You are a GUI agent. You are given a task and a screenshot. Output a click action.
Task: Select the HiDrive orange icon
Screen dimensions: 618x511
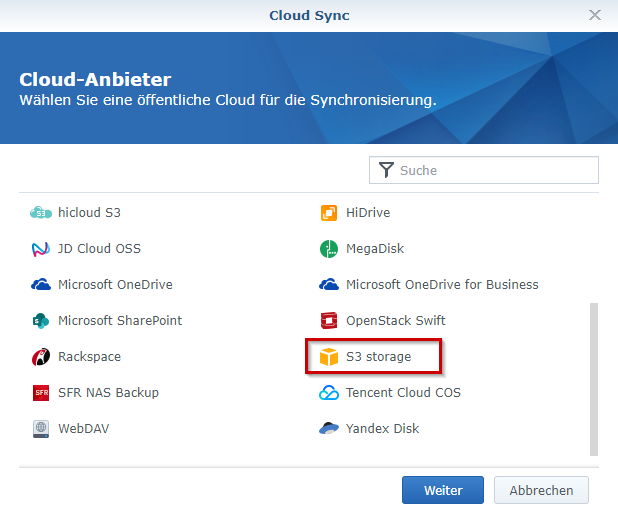329,212
